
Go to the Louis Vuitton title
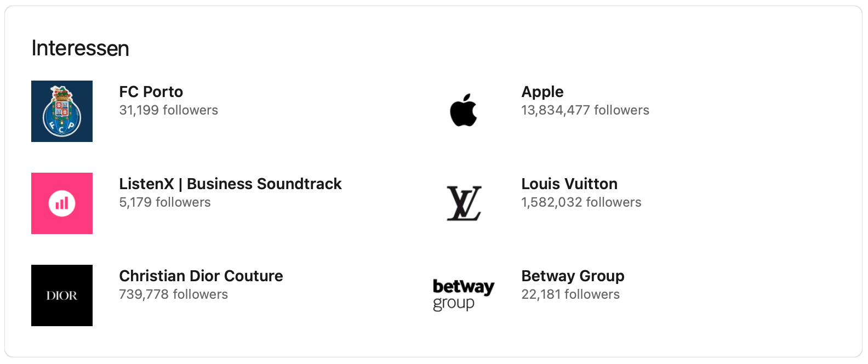(x=569, y=184)
